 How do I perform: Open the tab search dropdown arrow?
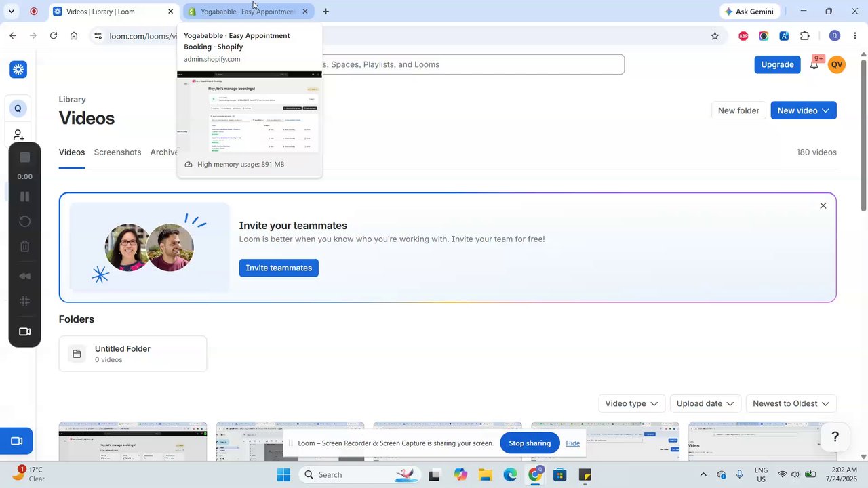click(12, 12)
